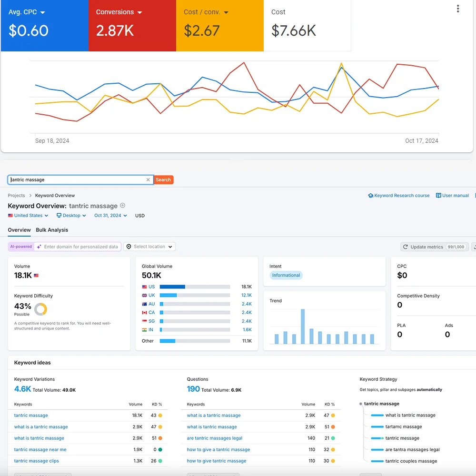Clear the search field with X icon
The height and width of the screenshot is (476, 476).
point(148,180)
